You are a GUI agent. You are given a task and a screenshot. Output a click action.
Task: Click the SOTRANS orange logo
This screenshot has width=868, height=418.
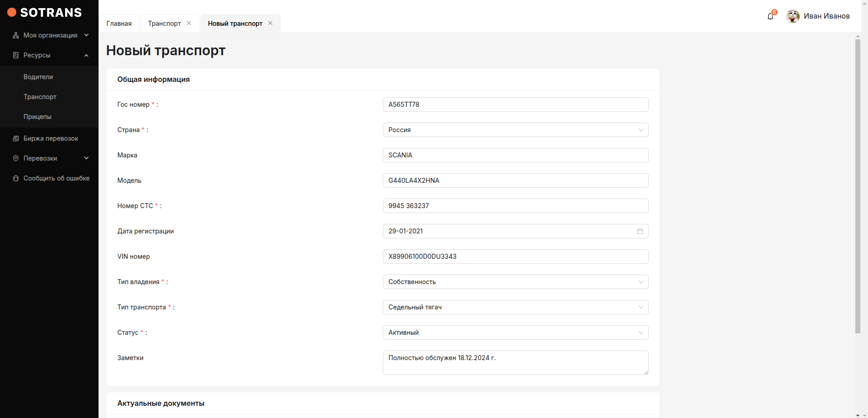pyautogui.click(x=12, y=13)
